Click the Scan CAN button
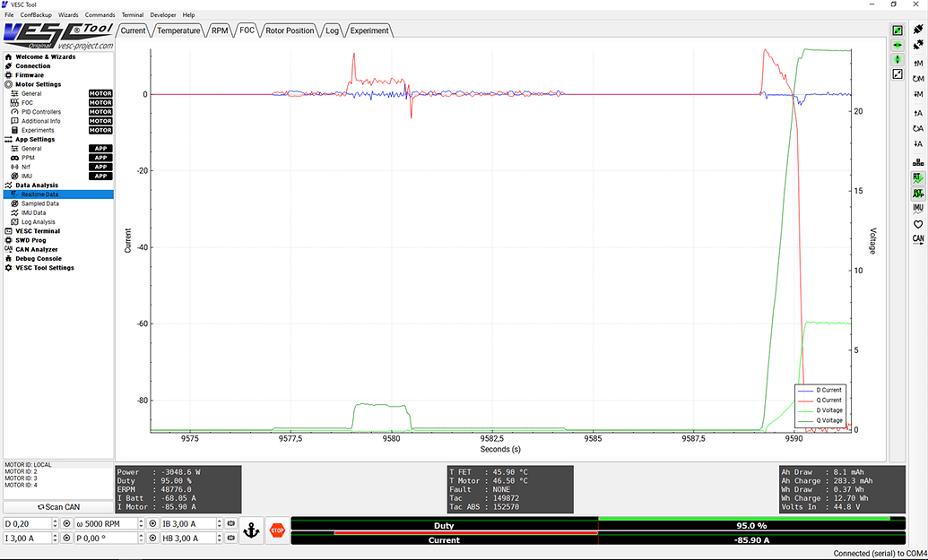Viewport: 928px width, 560px height. 57,506
